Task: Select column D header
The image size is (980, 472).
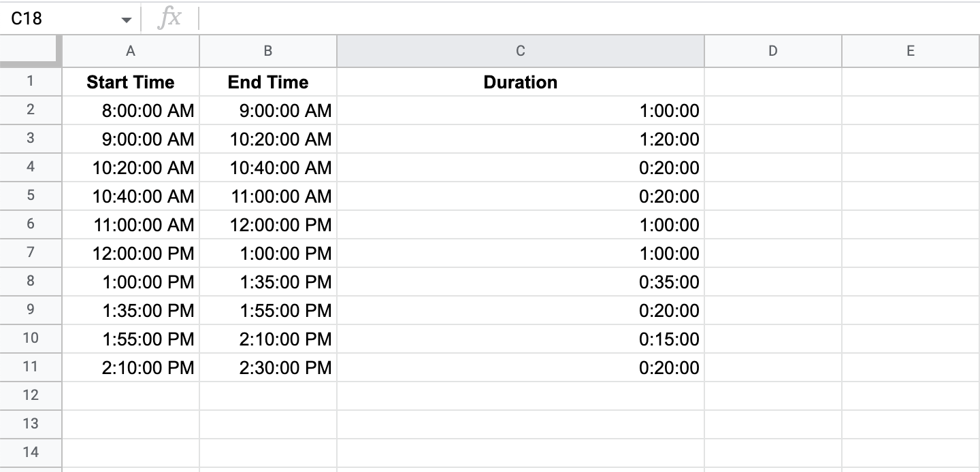Action: [x=773, y=51]
